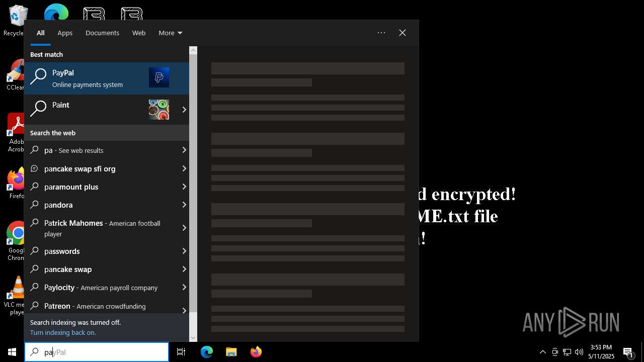644x362 pixels.
Task: Select 'pancake swap' web suggestion
Action: pos(101,269)
